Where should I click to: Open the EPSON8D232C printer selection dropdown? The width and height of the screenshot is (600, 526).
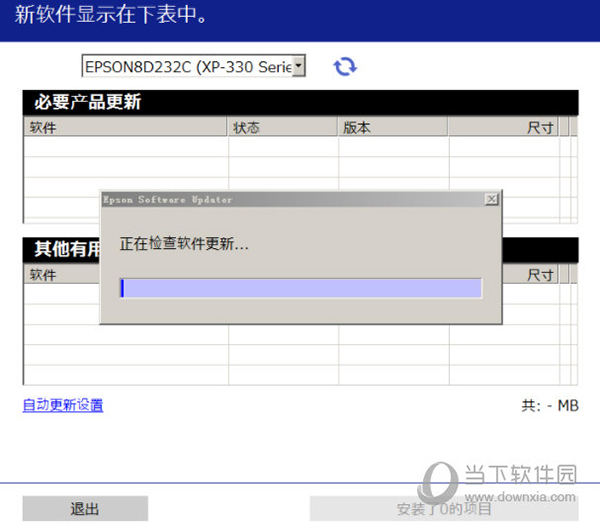click(193, 66)
